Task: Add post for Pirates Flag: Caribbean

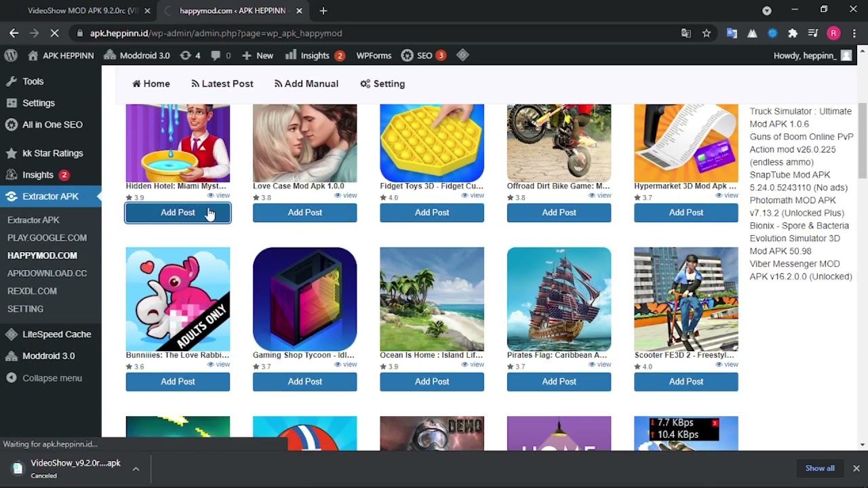Action: coord(559,382)
